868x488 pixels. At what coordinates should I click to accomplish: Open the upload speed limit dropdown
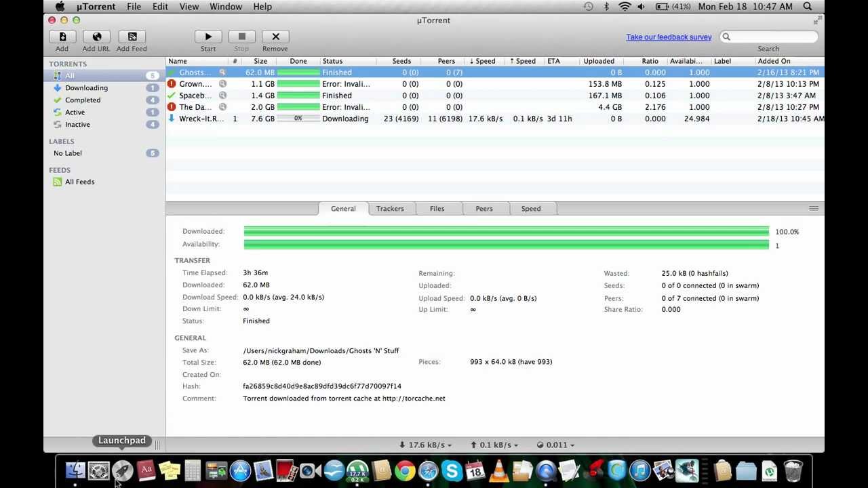point(494,445)
